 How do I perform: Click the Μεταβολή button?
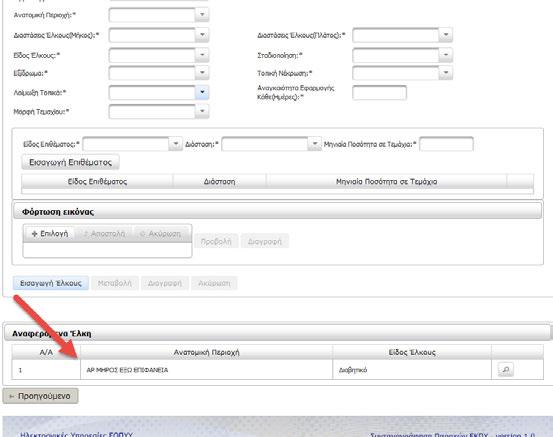coord(115,283)
